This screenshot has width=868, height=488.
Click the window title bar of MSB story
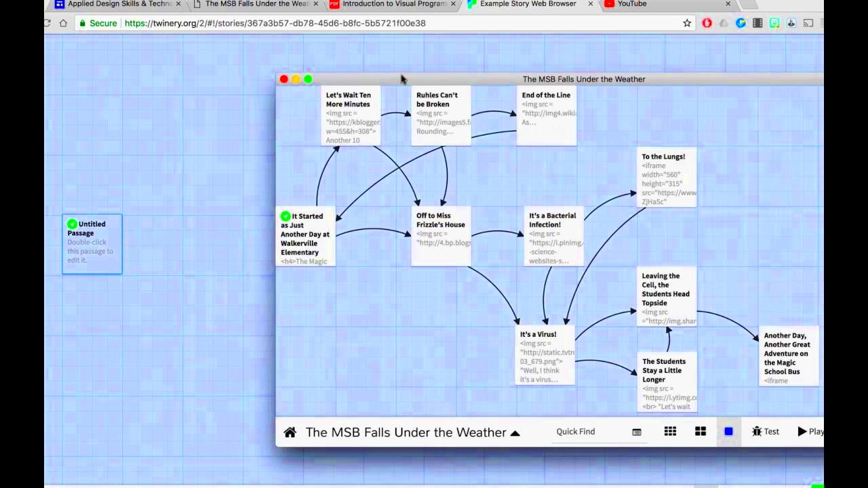pos(550,79)
